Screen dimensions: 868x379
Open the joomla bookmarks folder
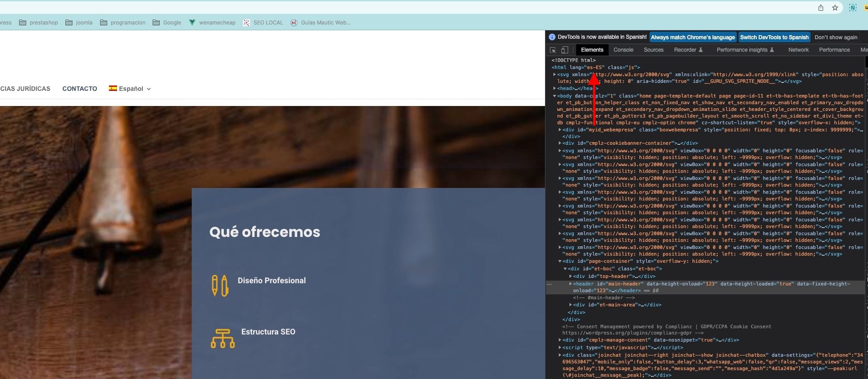pyautogui.click(x=79, y=23)
